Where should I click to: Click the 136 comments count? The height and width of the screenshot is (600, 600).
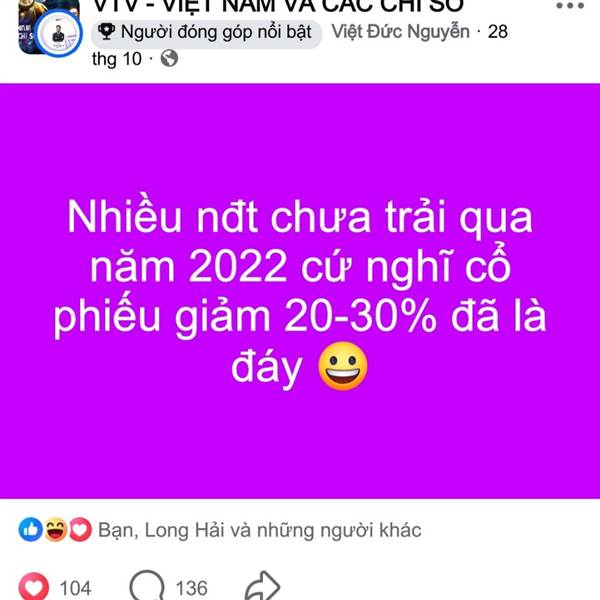pyautogui.click(x=191, y=588)
